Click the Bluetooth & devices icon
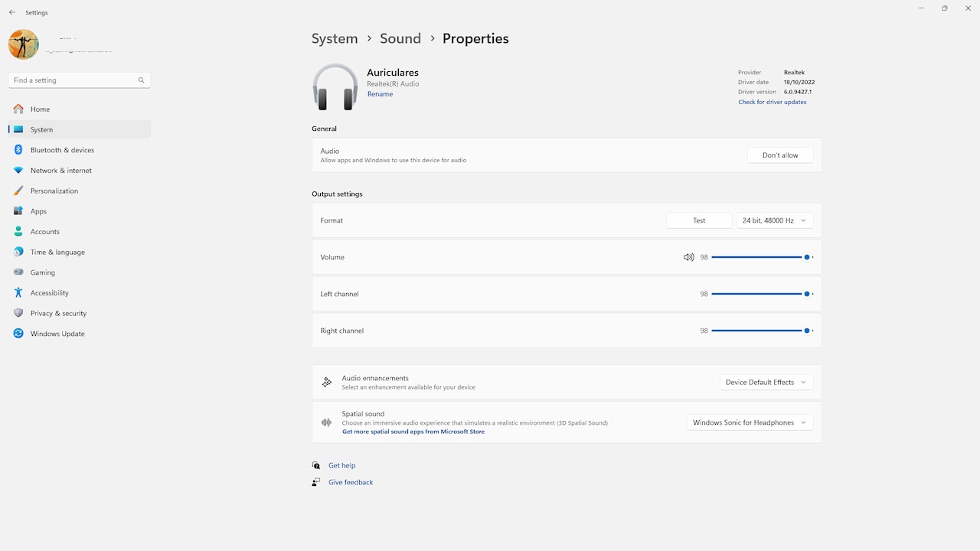The height and width of the screenshot is (551, 980). [18, 150]
